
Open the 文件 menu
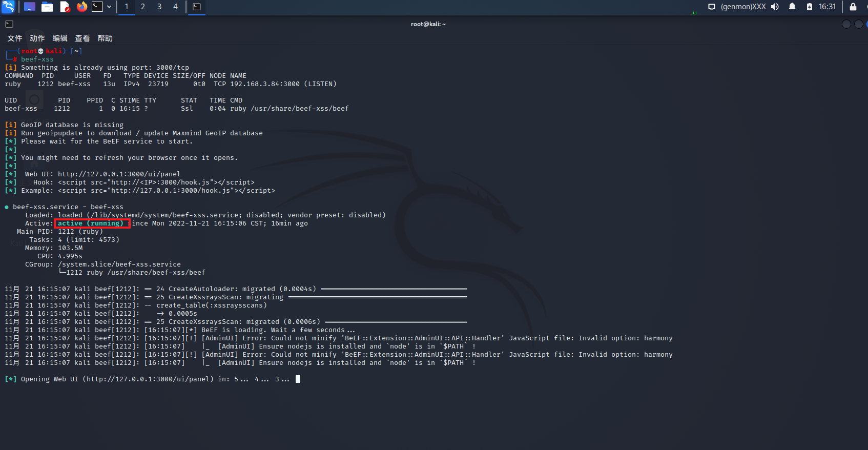coord(15,38)
